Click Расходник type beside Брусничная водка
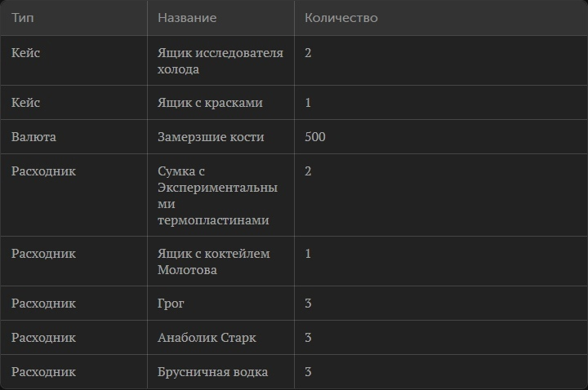 click(x=43, y=372)
